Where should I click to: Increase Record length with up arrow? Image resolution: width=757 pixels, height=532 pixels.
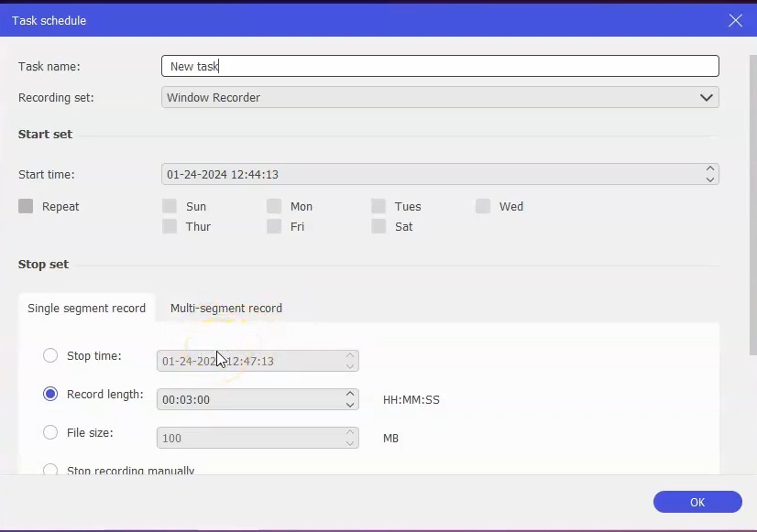[350, 394]
